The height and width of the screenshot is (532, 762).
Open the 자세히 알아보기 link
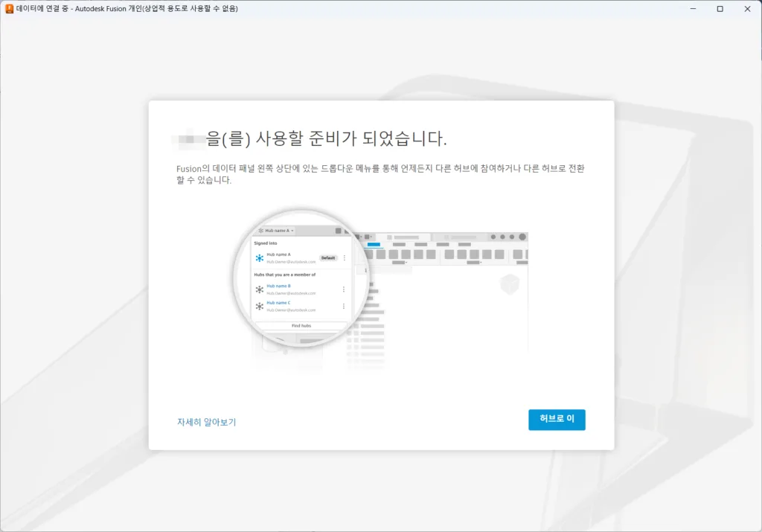[x=207, y=422]
